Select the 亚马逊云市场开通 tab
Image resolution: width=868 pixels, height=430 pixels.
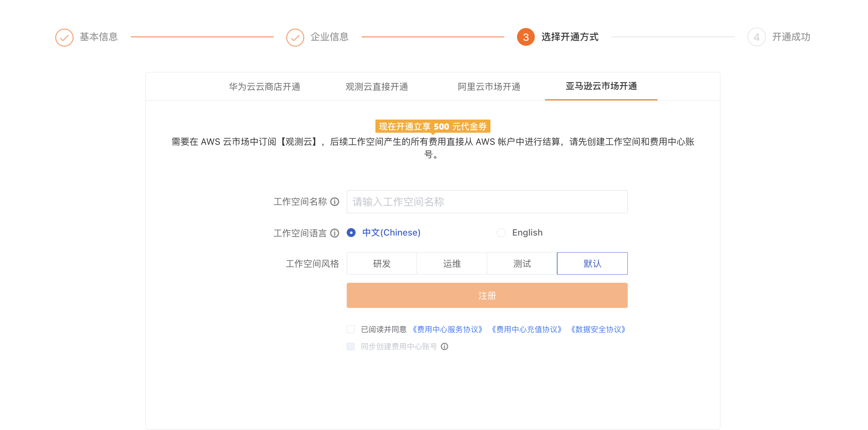(601, 86)
